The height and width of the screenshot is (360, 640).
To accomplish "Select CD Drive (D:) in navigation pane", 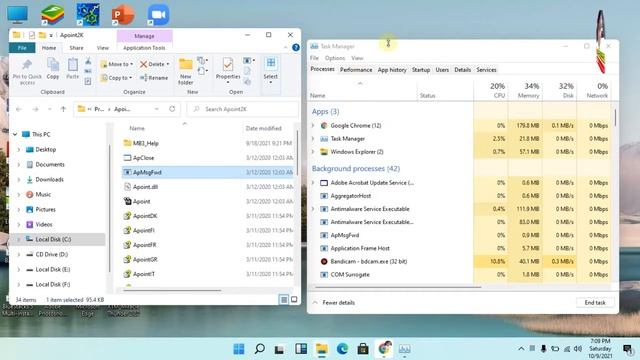I will (57, 254).
